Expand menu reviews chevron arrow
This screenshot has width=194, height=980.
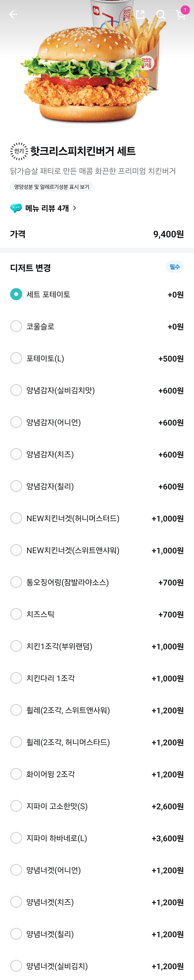pos(75,208)
